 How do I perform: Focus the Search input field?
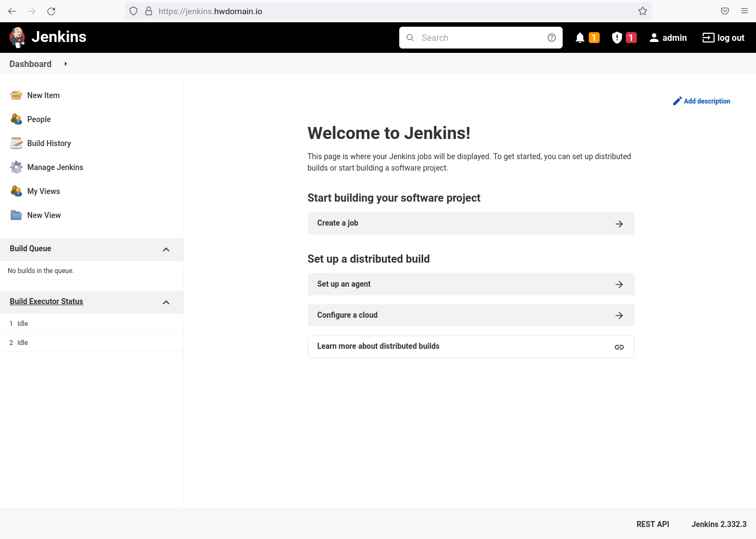pyautogui.click(x=481, y=38)
